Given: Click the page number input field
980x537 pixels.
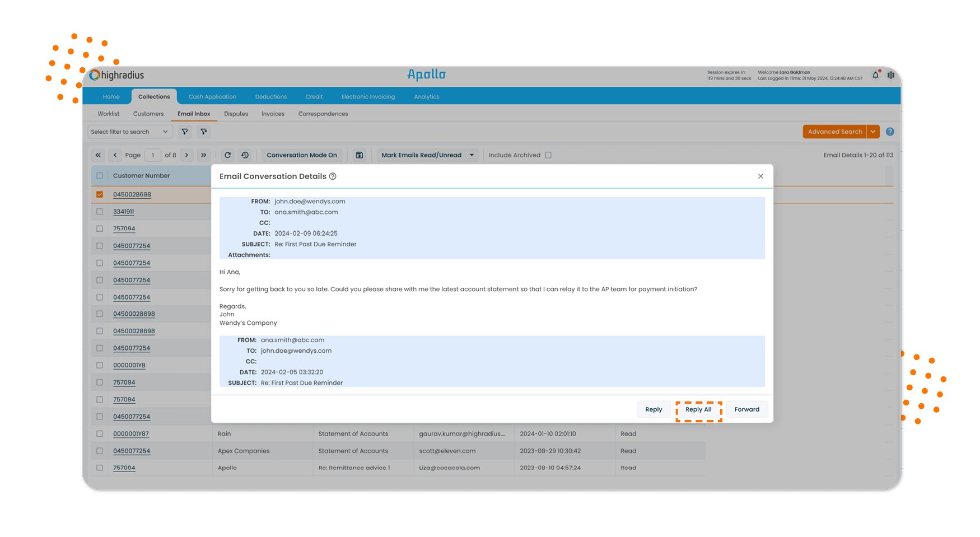Looking at the screenshot, I should tap(152, 155).
